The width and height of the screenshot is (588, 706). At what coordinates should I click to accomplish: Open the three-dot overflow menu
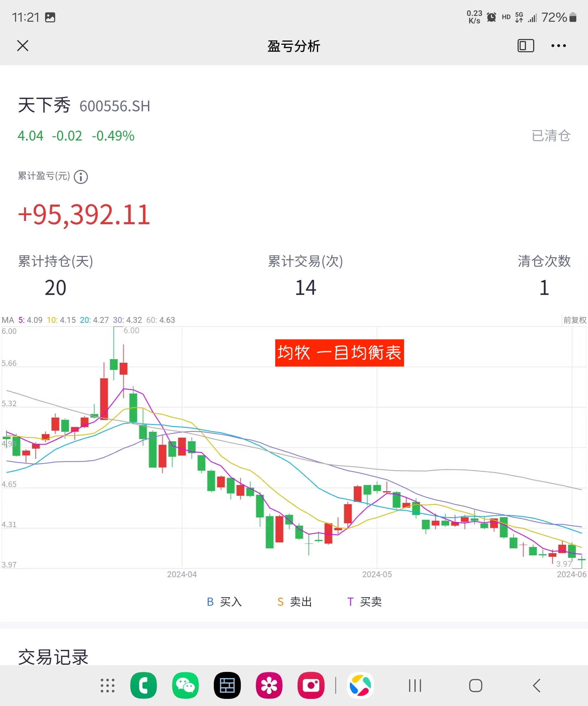(x=558, y=46)
